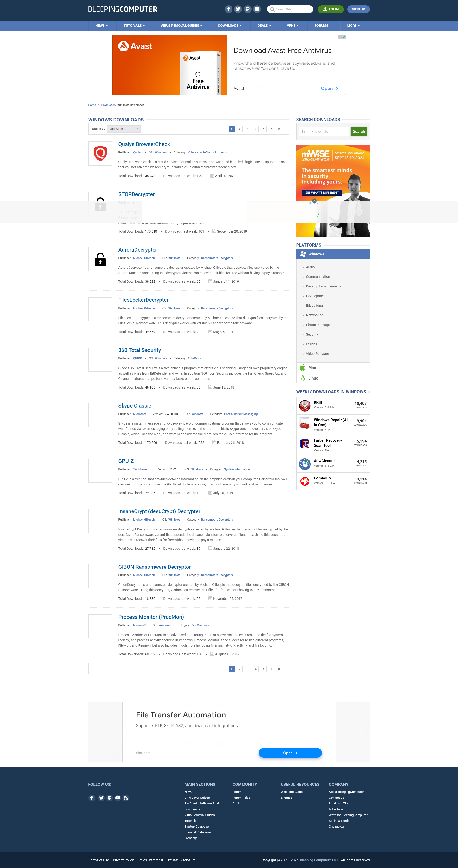Viewport: 458px width, 868px height.
Task: Click the AdChoices icon on Avast ad
Action: pos(340,37)
